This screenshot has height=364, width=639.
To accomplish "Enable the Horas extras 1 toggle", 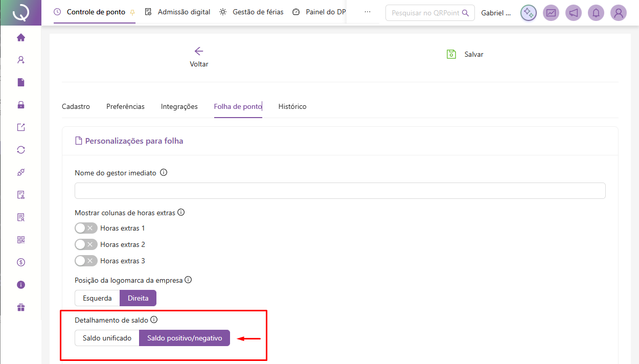I will (x=86, y=228).
